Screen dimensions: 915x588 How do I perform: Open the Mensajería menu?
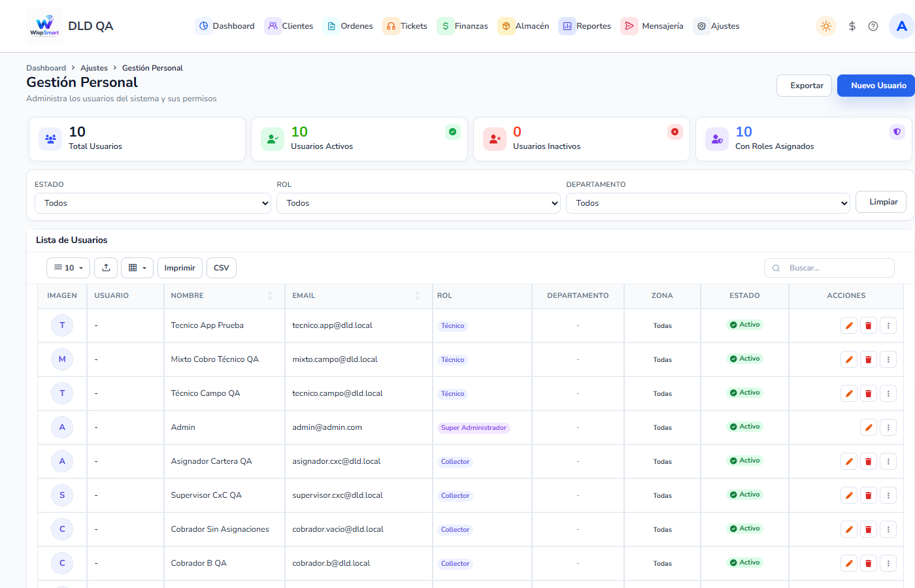coord(653,26)
